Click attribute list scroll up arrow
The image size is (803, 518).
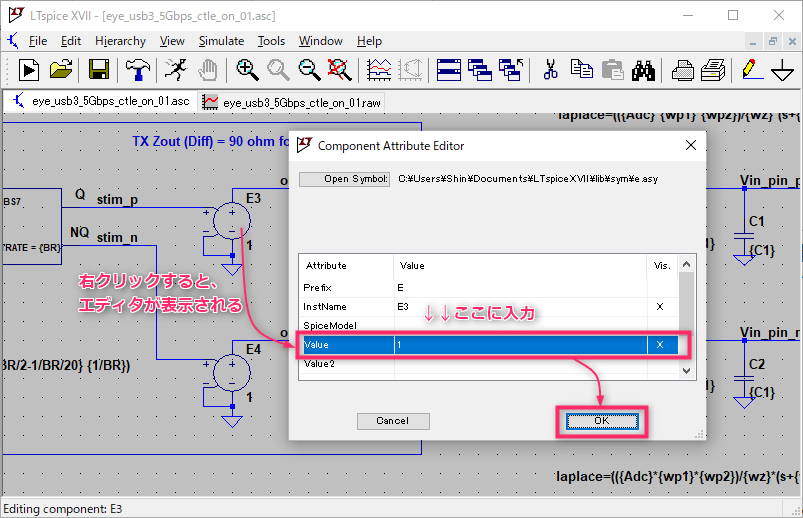(x=687, y=264)
